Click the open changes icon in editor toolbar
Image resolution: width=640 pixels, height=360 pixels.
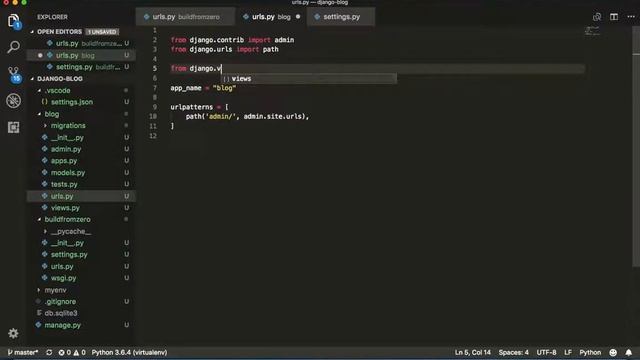click(x=597, y=17)
